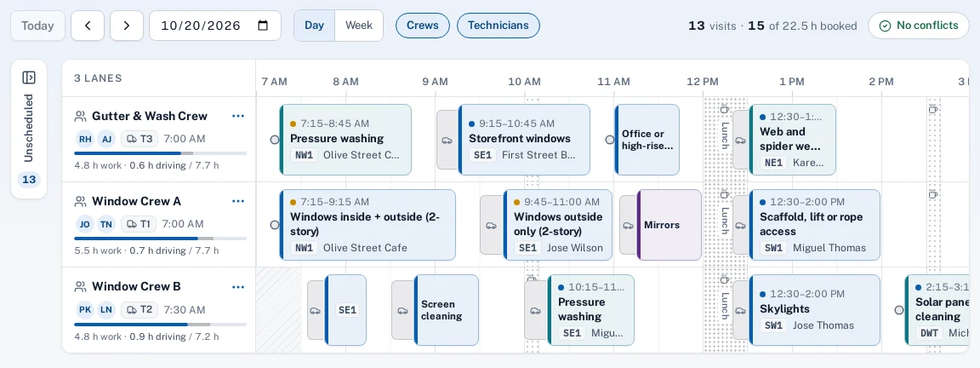Click the Window Crew A lane name
980x368 pixels.
pyautogui.click(x=136, y=201)
